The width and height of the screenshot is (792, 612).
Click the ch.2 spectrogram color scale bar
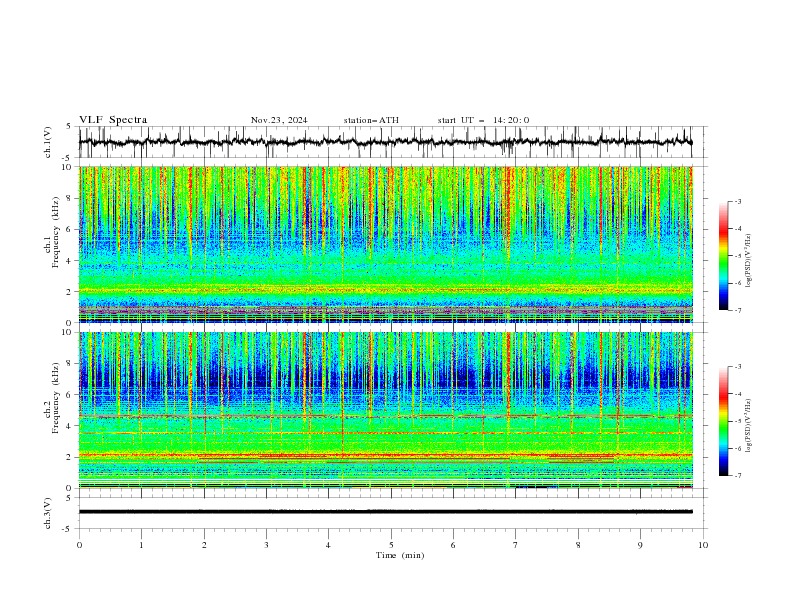[724, 421]
